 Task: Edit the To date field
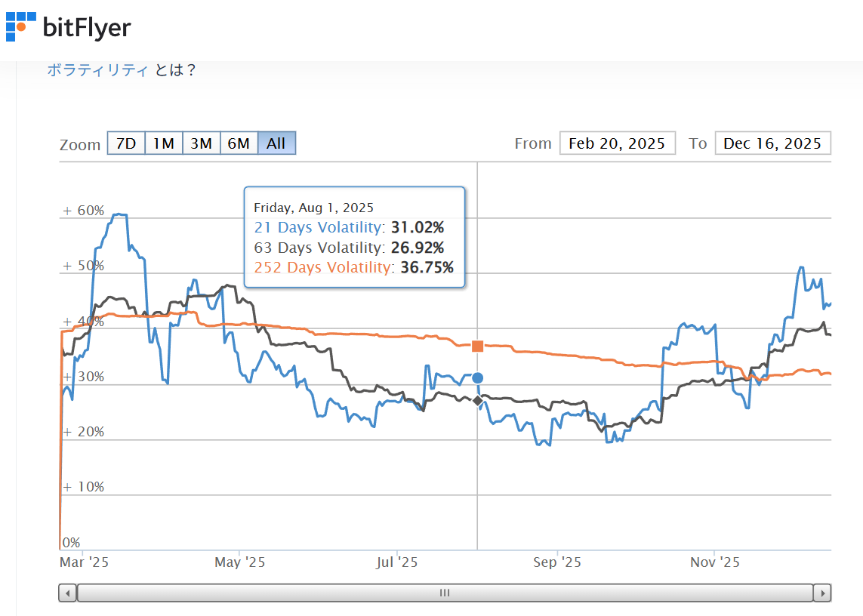click(x=772, y=143)
